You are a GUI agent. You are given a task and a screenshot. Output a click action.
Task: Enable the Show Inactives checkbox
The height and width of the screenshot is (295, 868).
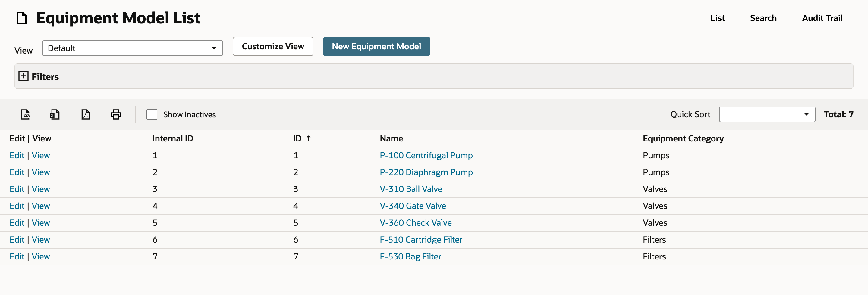pyautogui.click(x=152, y=114)
